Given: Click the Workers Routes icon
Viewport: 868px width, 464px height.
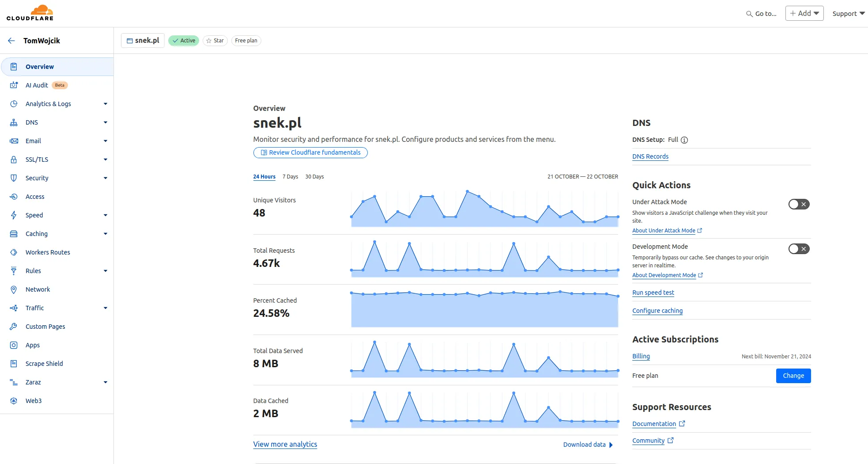Looking at the screenshot, I should coord(14,252).
